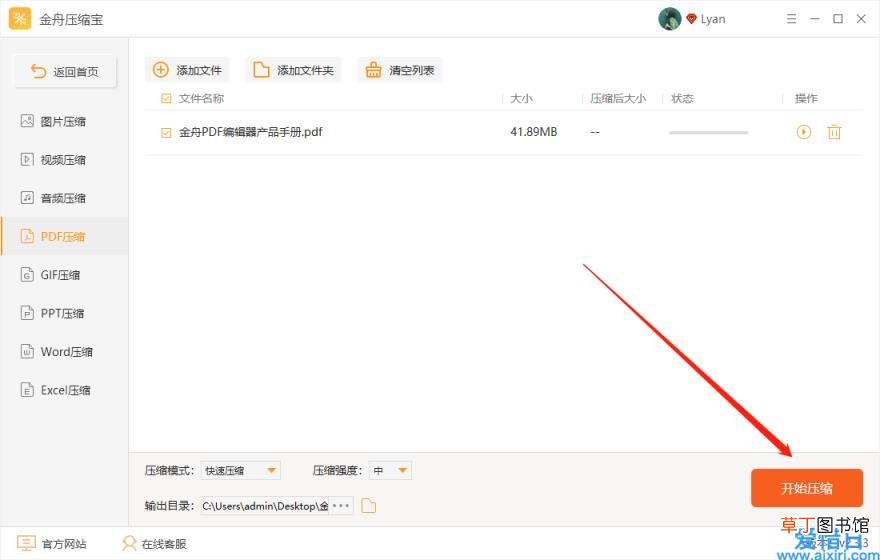Open 官方网站 link in the footer
The height and width of the screenshot is (560, 880).
coord(52,543)
